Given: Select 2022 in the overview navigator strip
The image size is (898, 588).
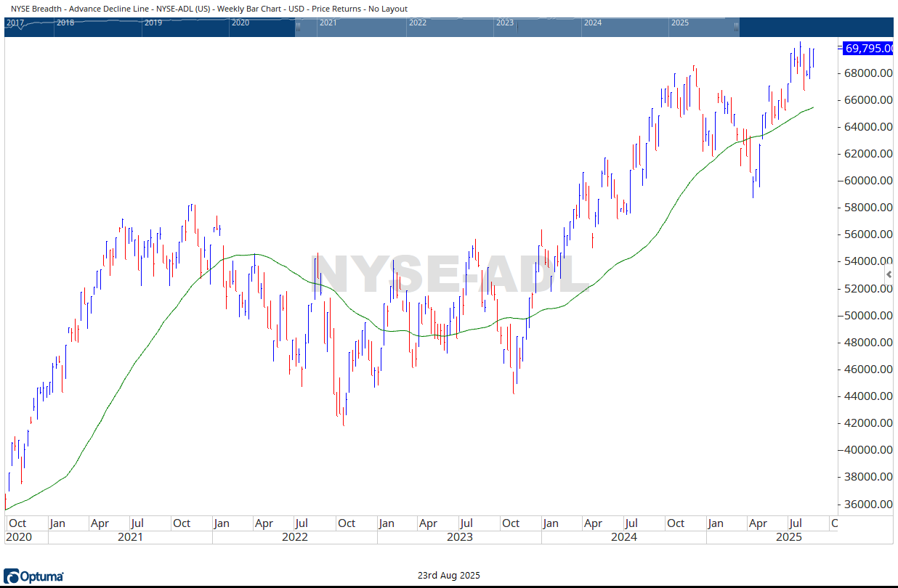Looking at the screenshot, I should pos(417,23).
